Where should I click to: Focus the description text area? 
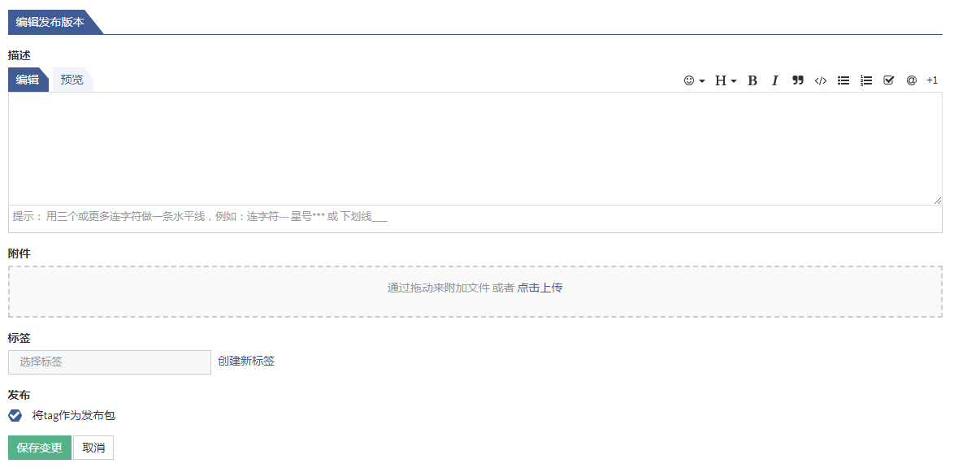tap(475, 149)
